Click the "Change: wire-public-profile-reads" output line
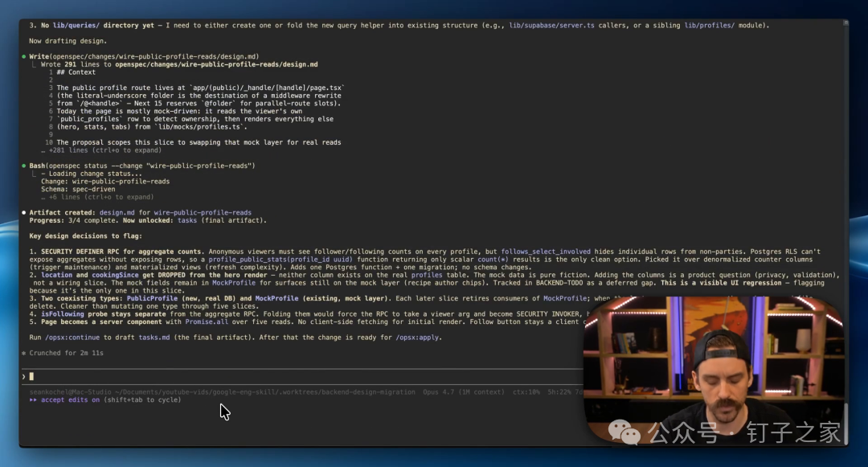The height and width of the screenshot is (467, 868). coord(105,181)
